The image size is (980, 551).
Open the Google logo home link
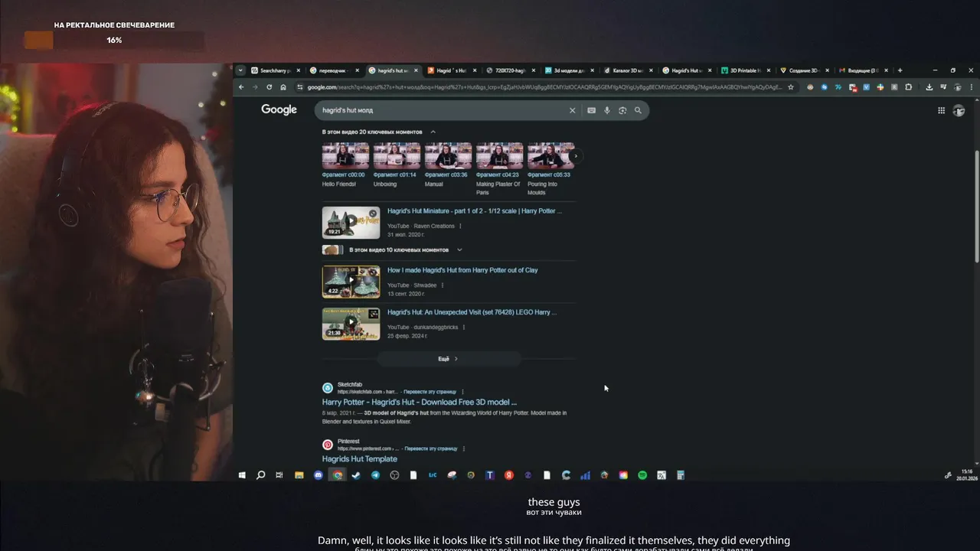click(x=279, y=109)
